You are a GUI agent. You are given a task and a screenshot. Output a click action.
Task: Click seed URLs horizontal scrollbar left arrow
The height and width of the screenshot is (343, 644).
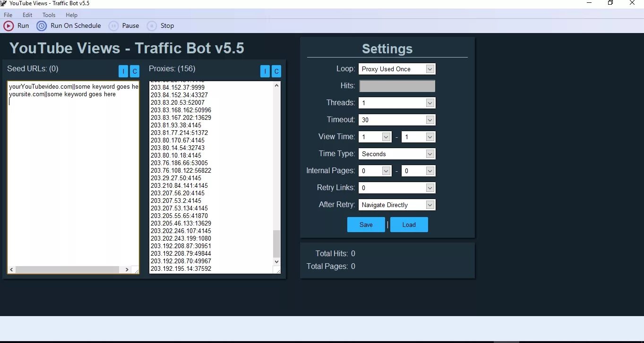coord(12,270)
